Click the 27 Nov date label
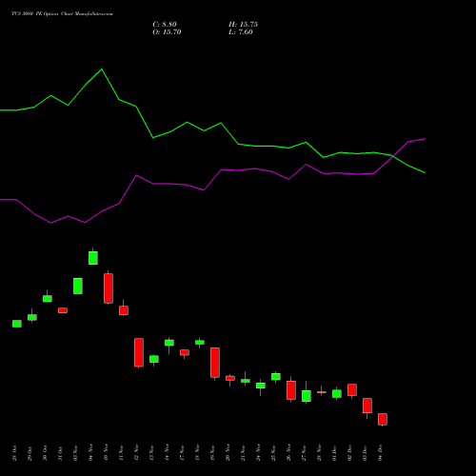Viewport: 476px width, 476px height. pyautogui.click(x=304, y=453)
